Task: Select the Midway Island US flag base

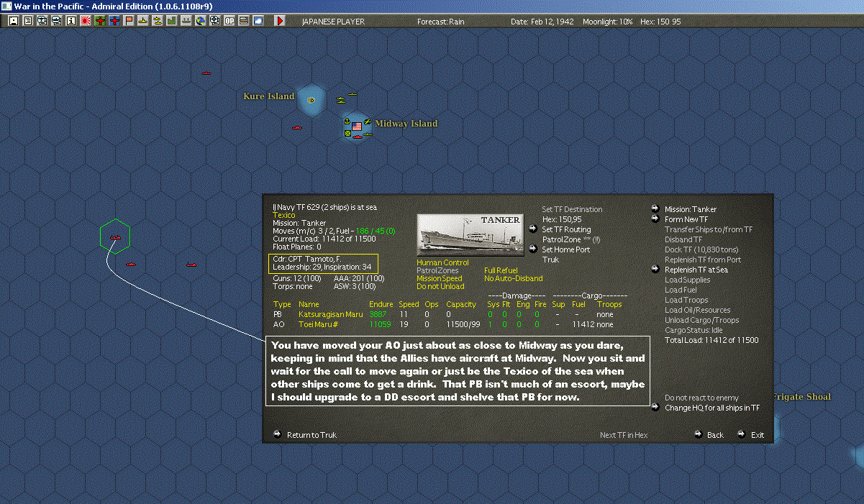Action: (356, 127)
